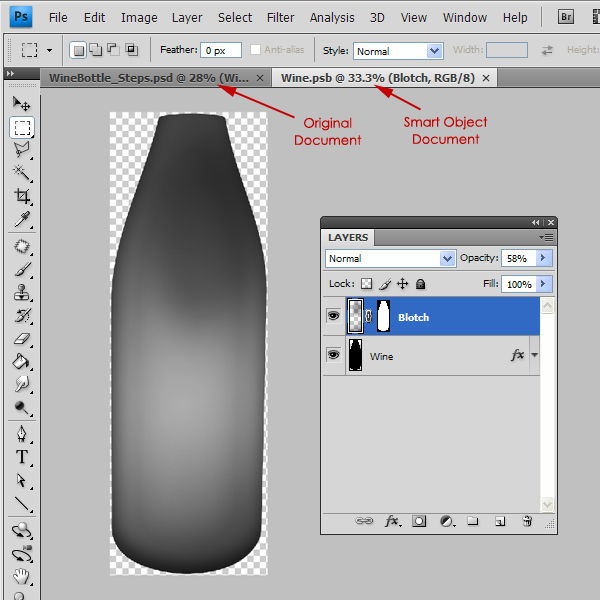
Task: Launch Adobe Bridge from the Br icon
Action: tap(566, 17)
